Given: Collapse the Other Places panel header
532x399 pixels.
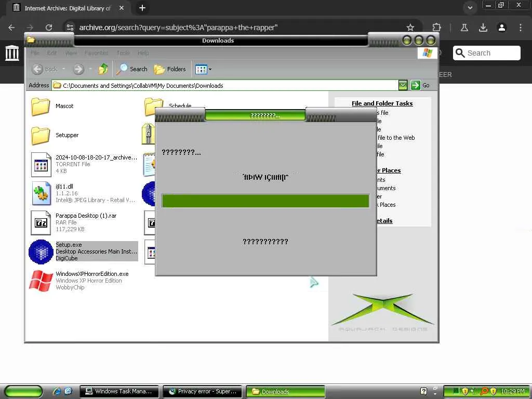Looking at the screenshot, I should pyautogui.click(x=388, y=170).
